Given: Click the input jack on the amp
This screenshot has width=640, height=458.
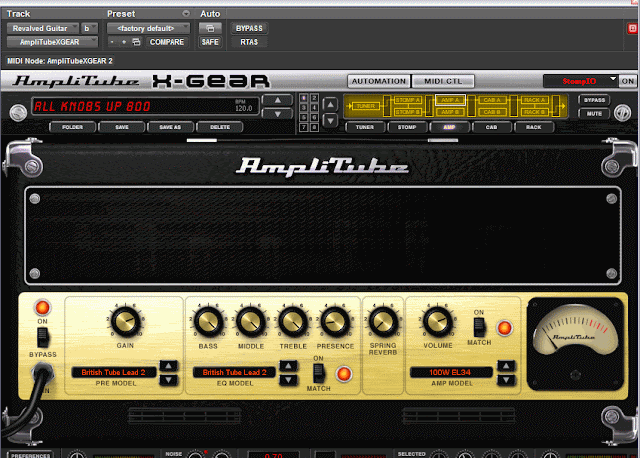Looking at the screenshot, I should (x=42, y=371).
